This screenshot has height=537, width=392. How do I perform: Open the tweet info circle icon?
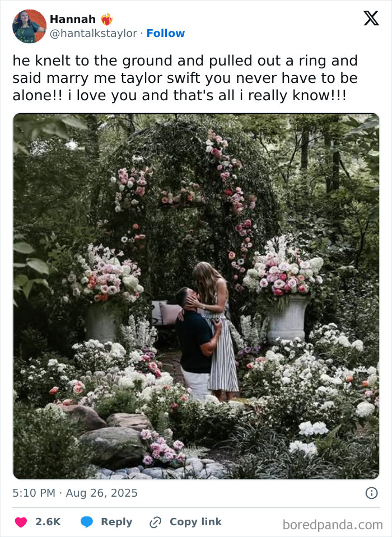tap(371, 493)
